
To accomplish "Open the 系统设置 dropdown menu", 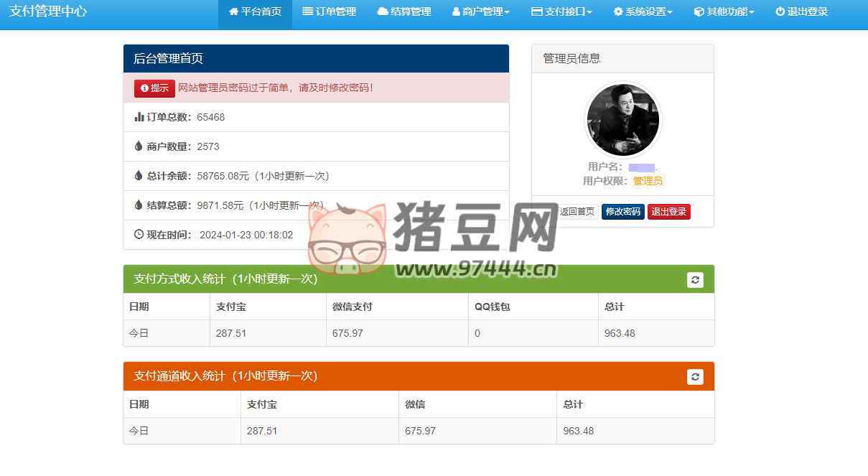I will pos(643,12).
